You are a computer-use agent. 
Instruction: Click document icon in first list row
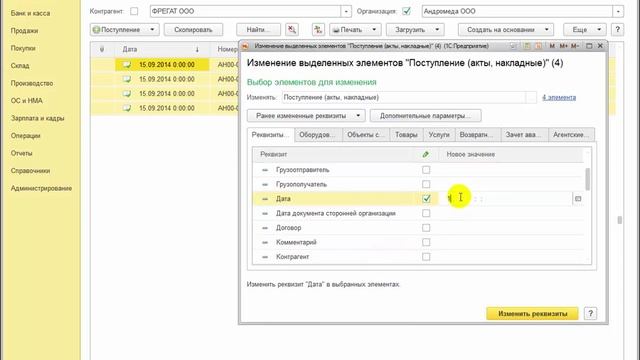click(127, 64)
